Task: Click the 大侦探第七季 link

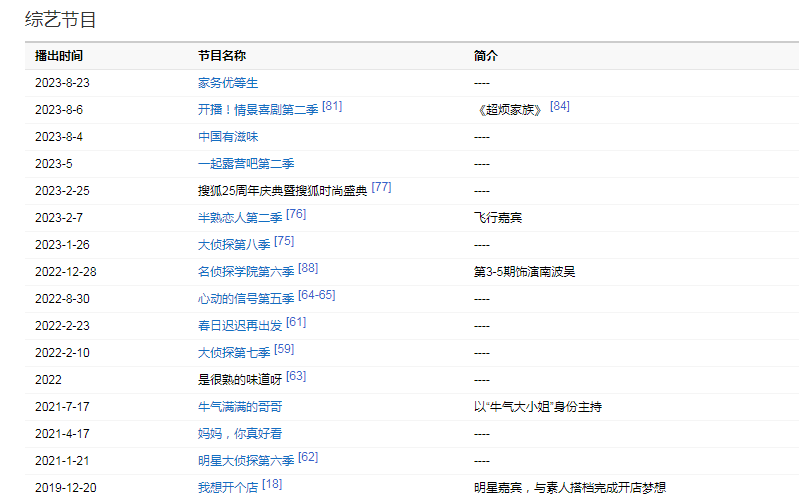Action: point(234,353)
